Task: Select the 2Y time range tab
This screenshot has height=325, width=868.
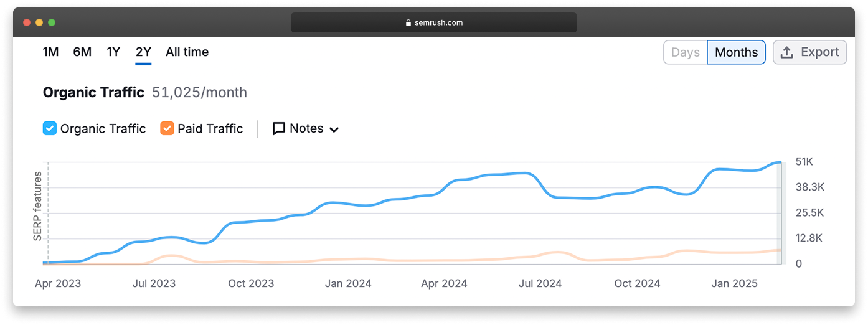Action: [143, 52]
